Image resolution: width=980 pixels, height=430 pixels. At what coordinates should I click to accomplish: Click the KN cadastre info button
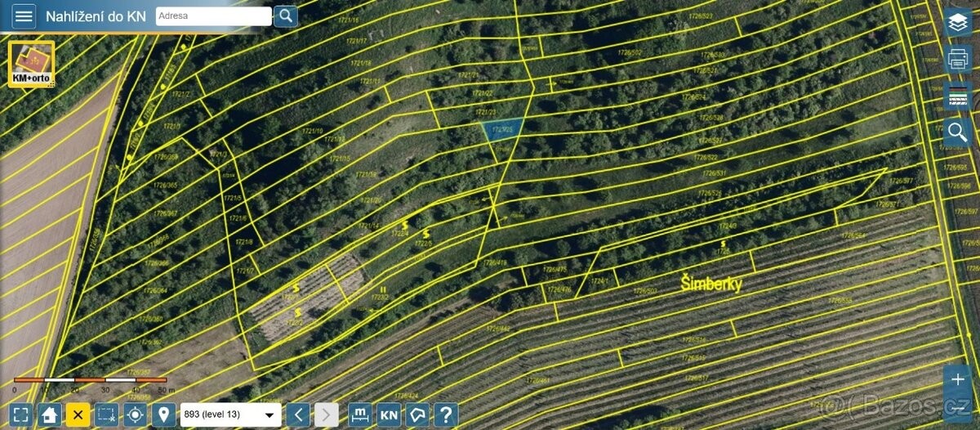389,414
